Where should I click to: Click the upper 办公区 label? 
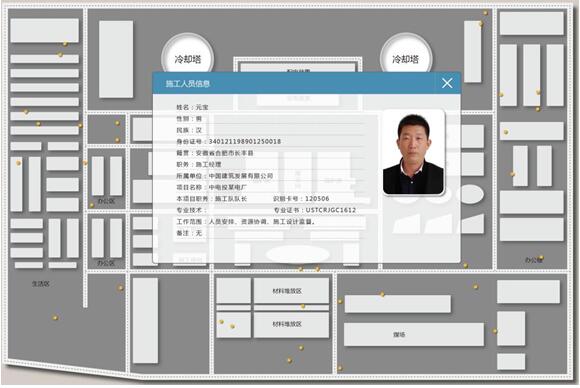pyautogui.click(x=106, y=201)
